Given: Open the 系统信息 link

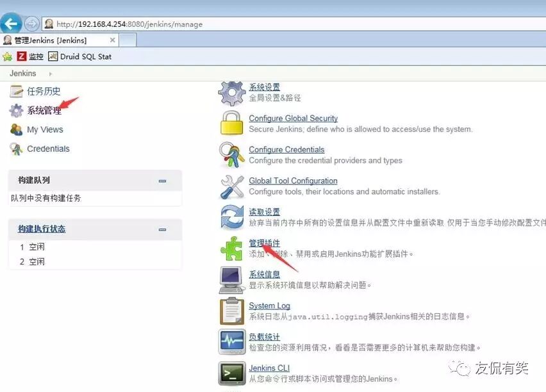Looking at the screenshot, I should coord(264,274).
